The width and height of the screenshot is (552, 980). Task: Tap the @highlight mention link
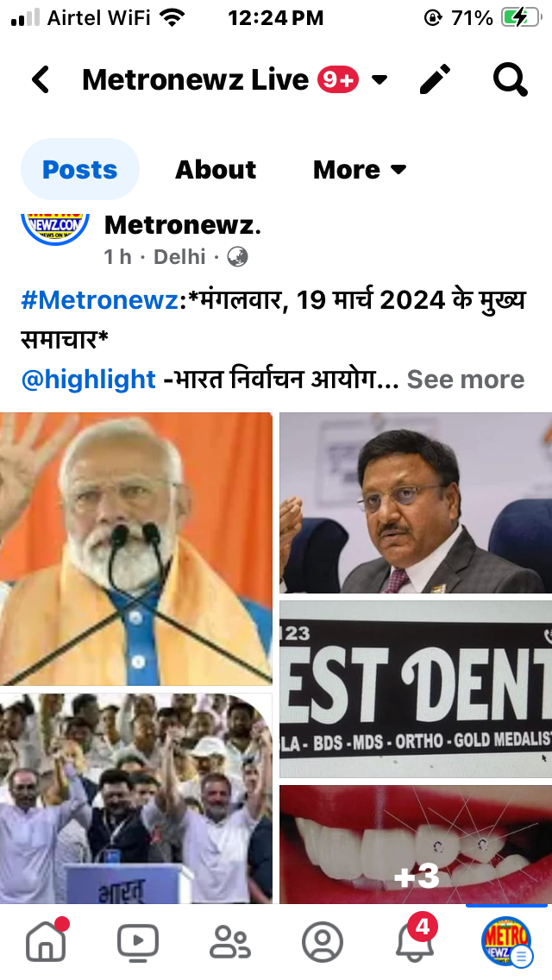pos(88,380)
